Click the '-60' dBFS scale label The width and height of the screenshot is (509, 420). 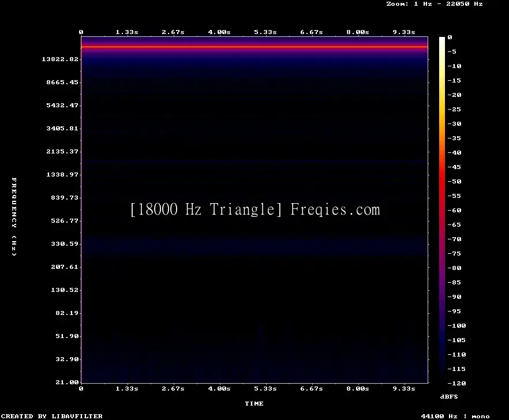pos(454,211)
